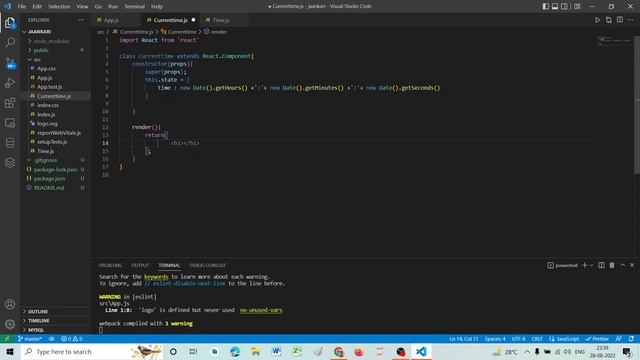640x360 pixels.
Task: Click the Windows taskbar search box
Action: [x=92, y=351]
